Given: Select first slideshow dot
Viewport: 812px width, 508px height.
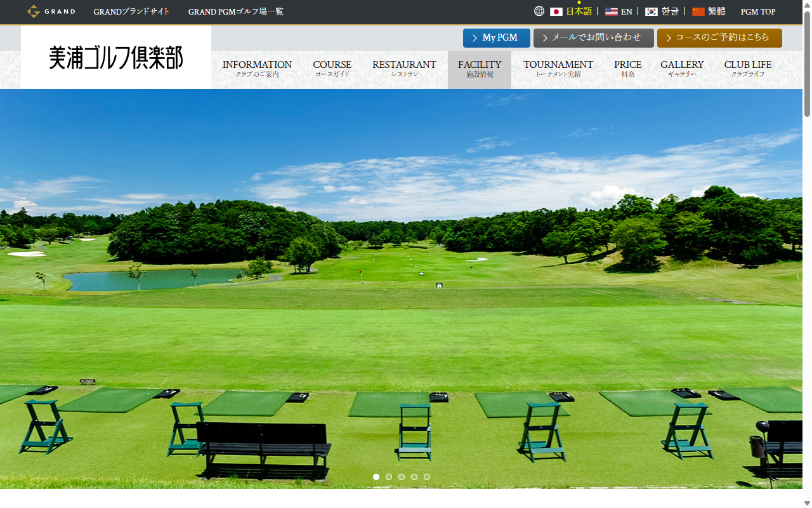Looking at the screenshot, I should point(376,477).
